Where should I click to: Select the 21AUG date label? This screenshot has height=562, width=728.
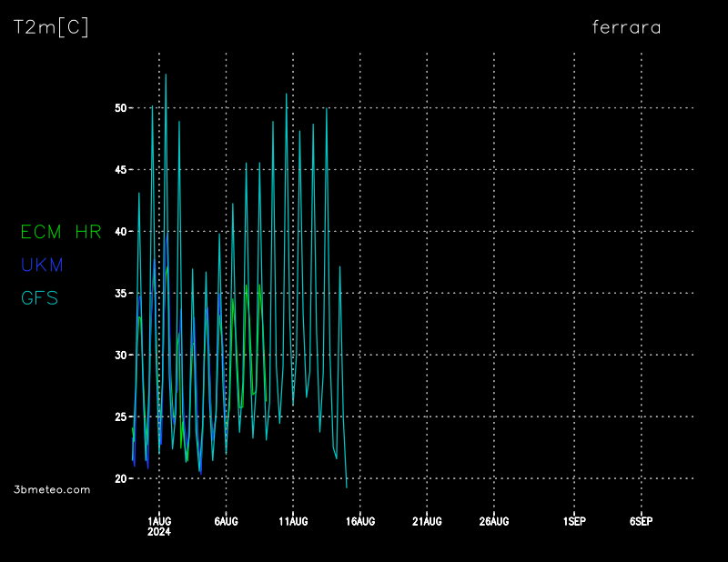tap(427, 521)
